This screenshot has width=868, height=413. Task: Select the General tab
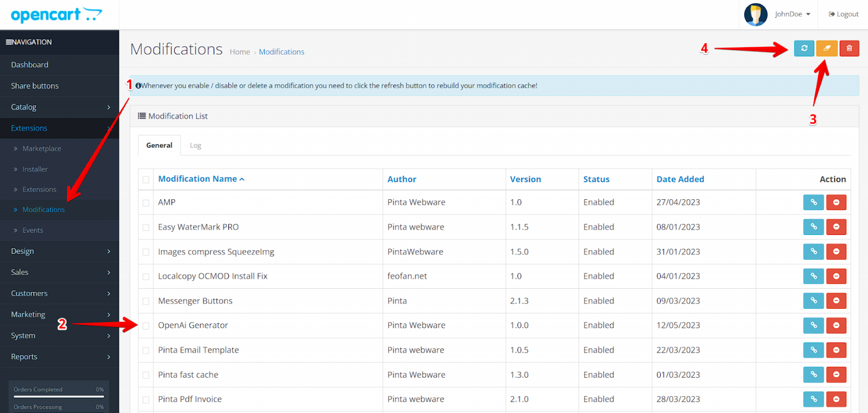click(159, 145)
